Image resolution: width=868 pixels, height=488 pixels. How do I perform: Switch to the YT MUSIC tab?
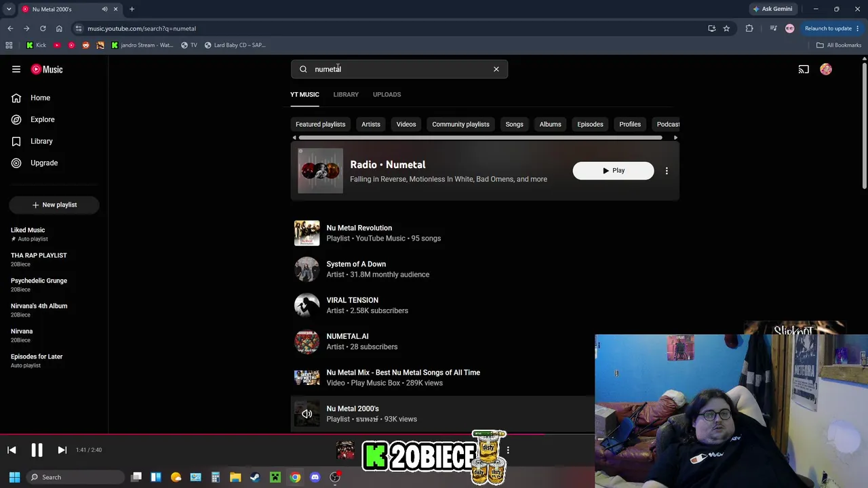[x=304, y=94]
